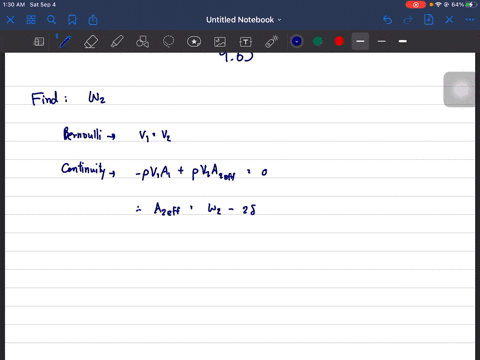
Task: Select the thick stroke thickness
Action: pyautogui.click(x=403, y=41)
